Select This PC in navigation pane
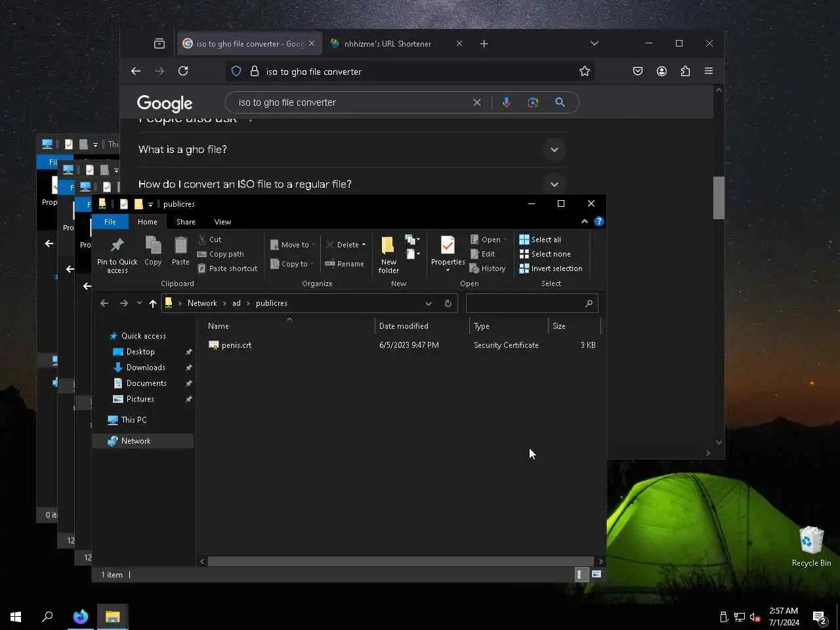Screen dimensions: 840x630 [142, 420]
